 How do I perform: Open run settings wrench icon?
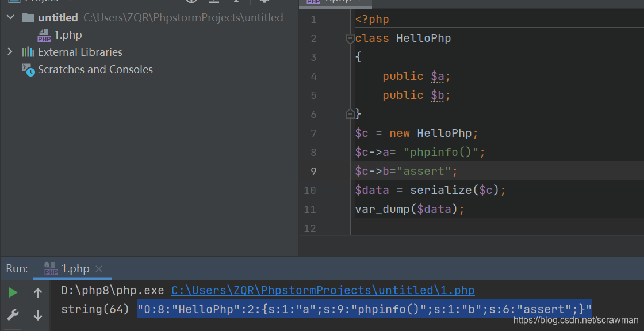(x=13, y=315)
